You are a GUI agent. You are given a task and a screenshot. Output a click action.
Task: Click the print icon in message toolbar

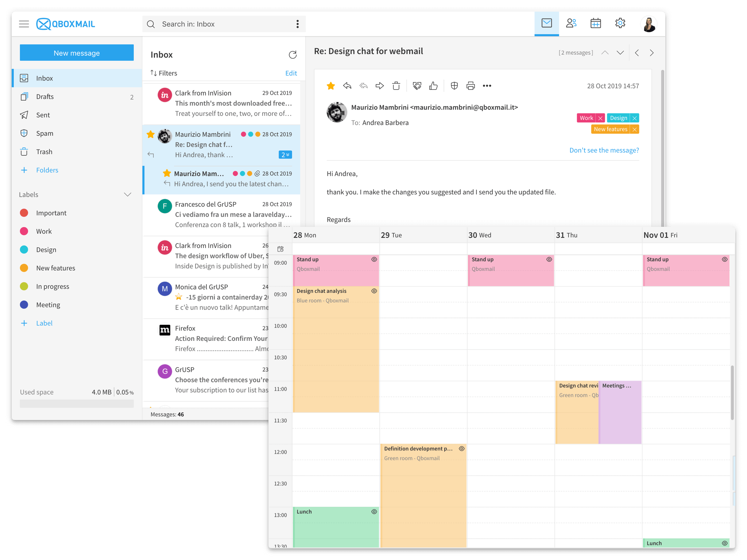(x=471, y=86)
